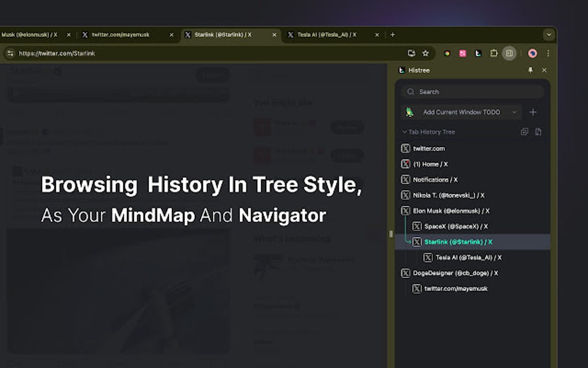588x368 pixels.
Task: Toggle the favicon marker on (1) Home / X
Action: [405, 164]
